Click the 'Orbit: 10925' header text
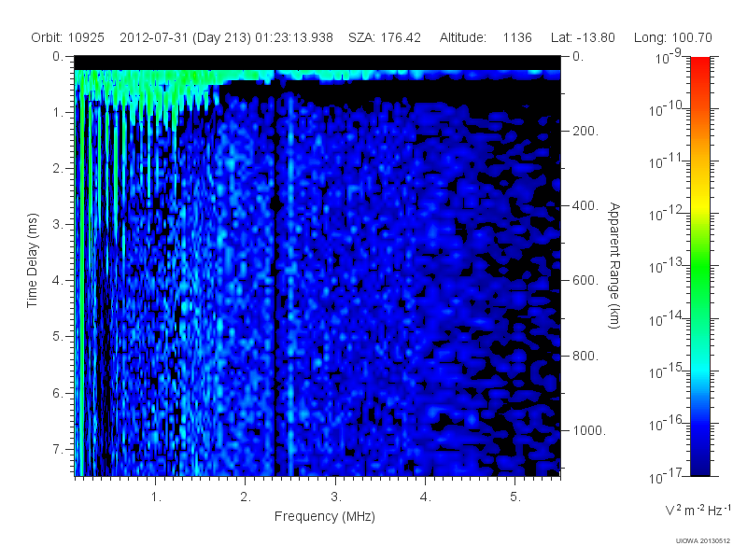This screenshot has width=747, height=560. (67, 37)
